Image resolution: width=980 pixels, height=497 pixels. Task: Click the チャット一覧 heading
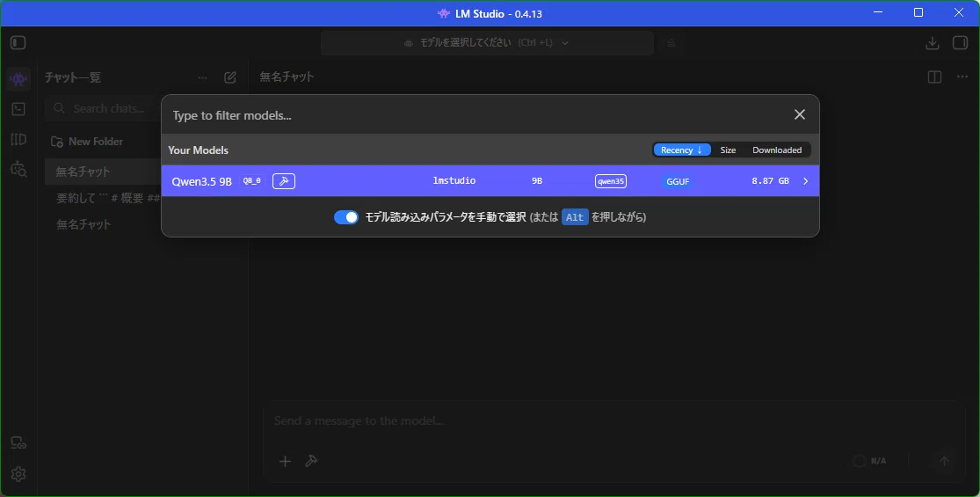coord(72,77)
